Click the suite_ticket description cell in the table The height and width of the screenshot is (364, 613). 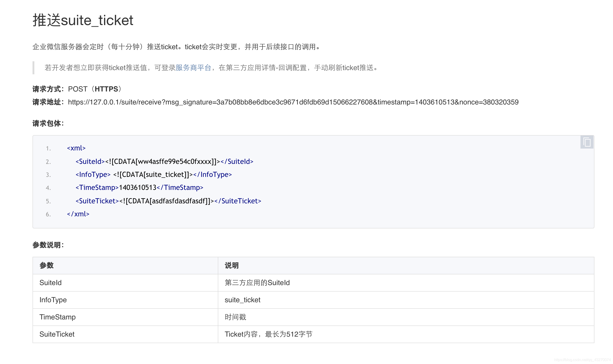click(406, 300)
